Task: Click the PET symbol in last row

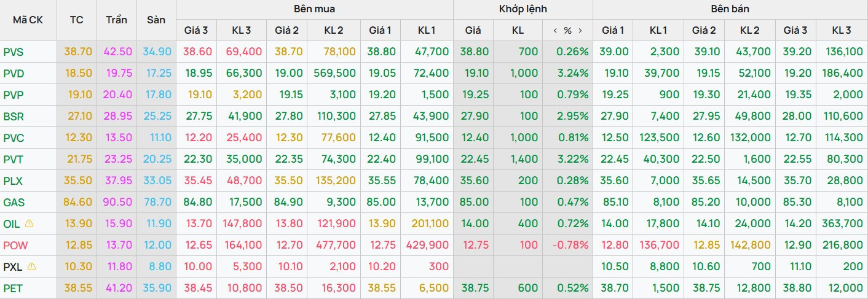Action: tap(13, 289)
